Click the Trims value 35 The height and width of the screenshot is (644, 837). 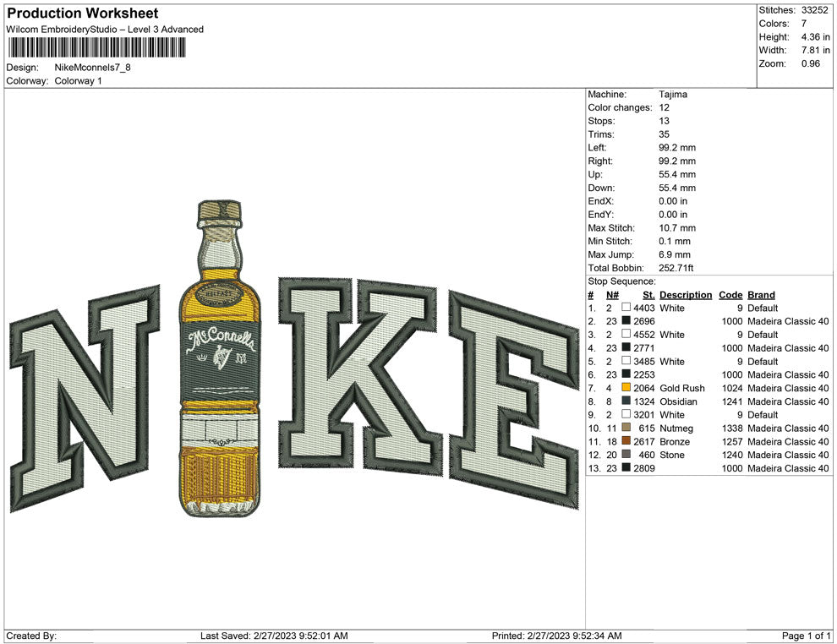664,134
